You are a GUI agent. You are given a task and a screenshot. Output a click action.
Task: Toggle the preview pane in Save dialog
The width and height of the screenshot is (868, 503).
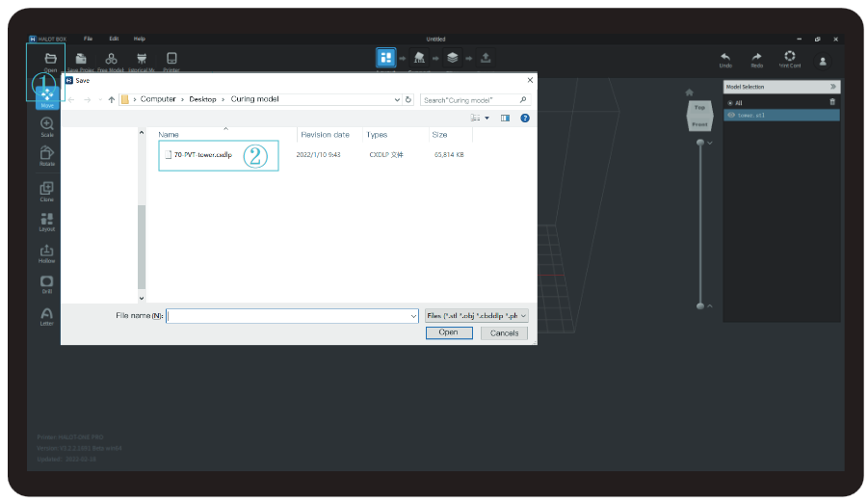coord(505,118)
